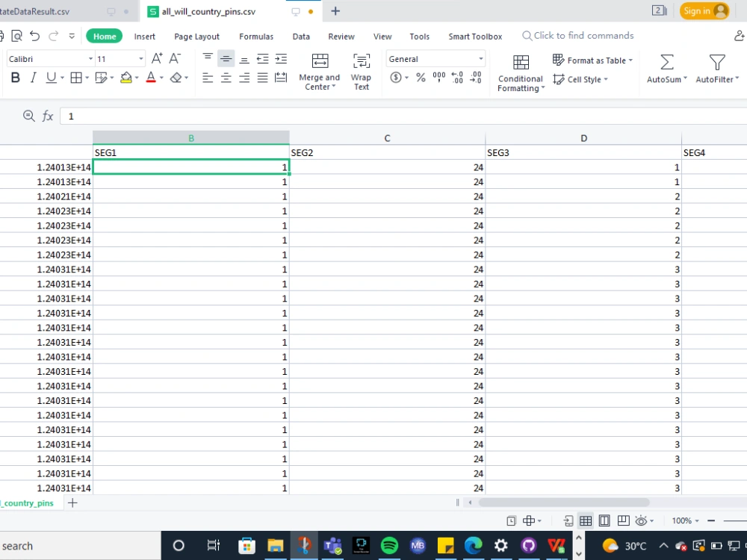Switch to the Formulas ribbon tab

pyautogui.click(x=256, y=36)
